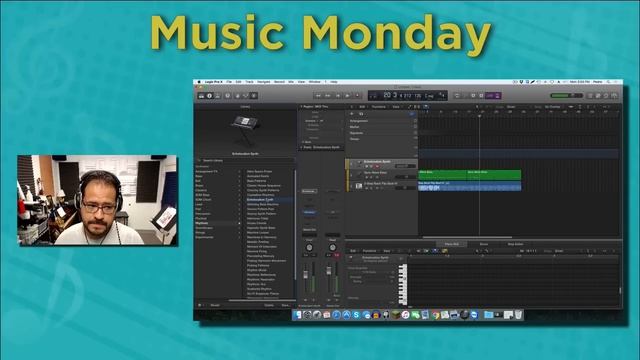
Task: Click the Duplicate Track button
Action: coord(361,114)
